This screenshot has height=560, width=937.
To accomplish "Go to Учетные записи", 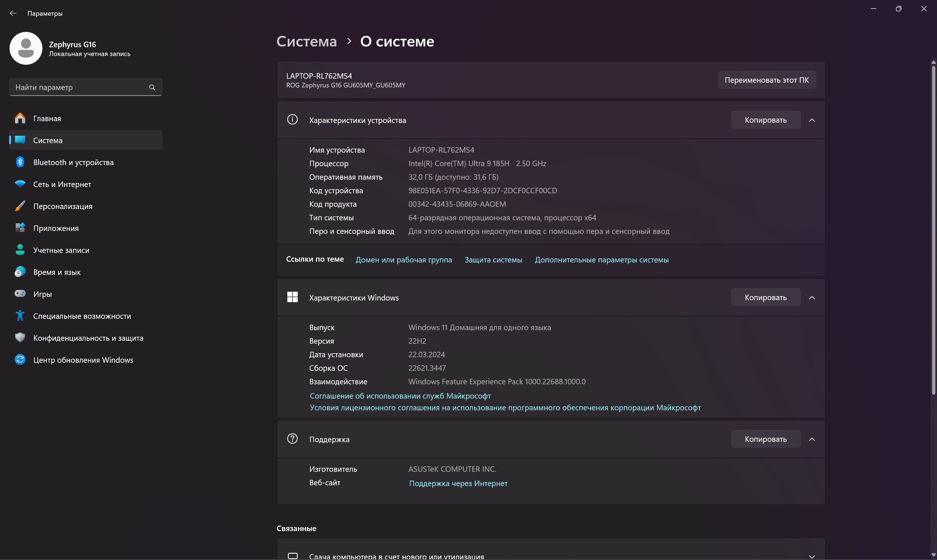I will 86,250.
